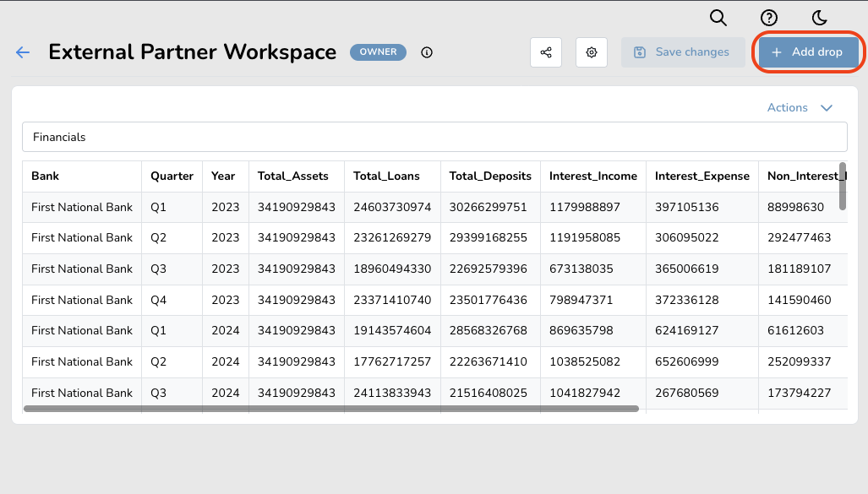Select the Year column header
The width and height of the screenshot is (868, 494).
tap(226, 176)
